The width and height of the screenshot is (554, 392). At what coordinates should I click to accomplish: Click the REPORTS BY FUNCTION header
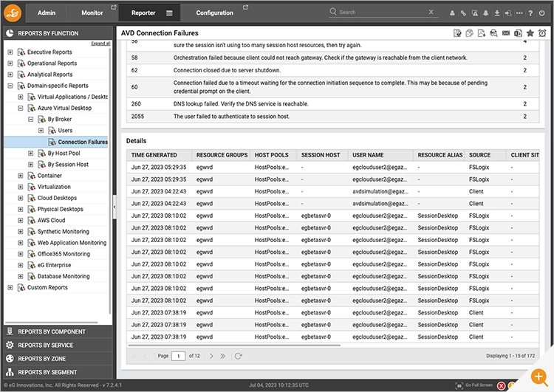click(x=58, y=33)
